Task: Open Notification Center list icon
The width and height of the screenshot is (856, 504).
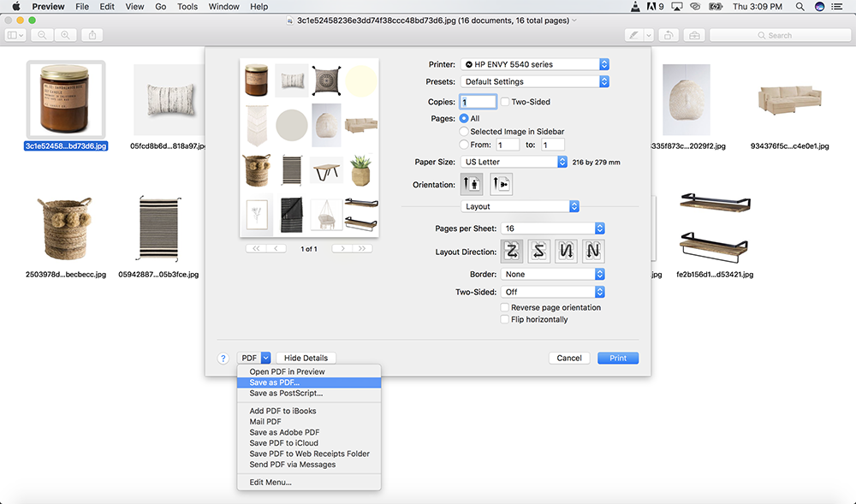Action: [836, 7]
